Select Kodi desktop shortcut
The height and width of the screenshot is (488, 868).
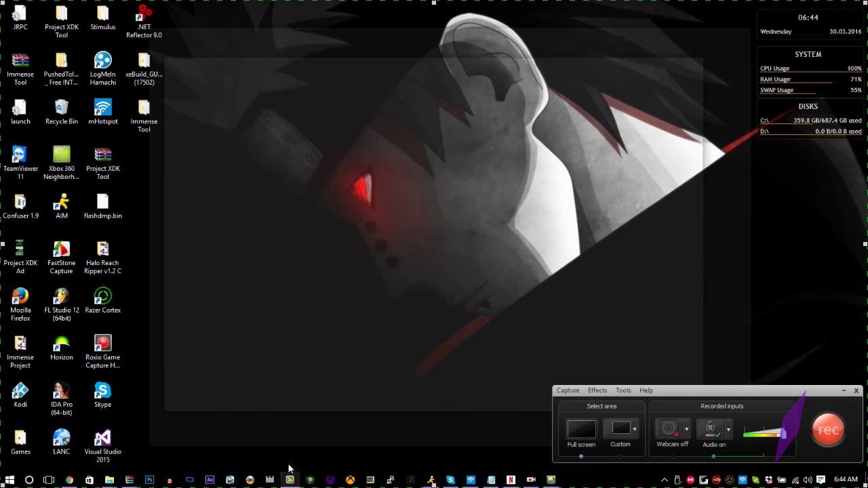[x=20, y=396]
